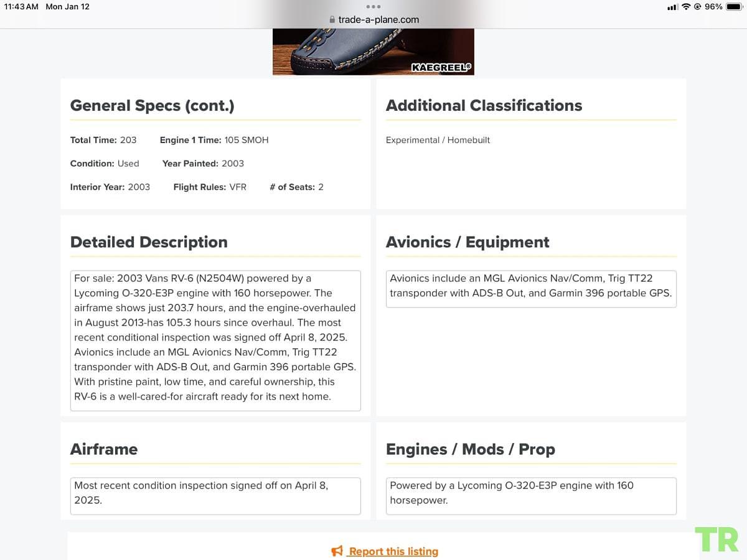Tap the 11:43 AM clock in status bar
This screenshot has height=560, width=747.
coord(21,6)
